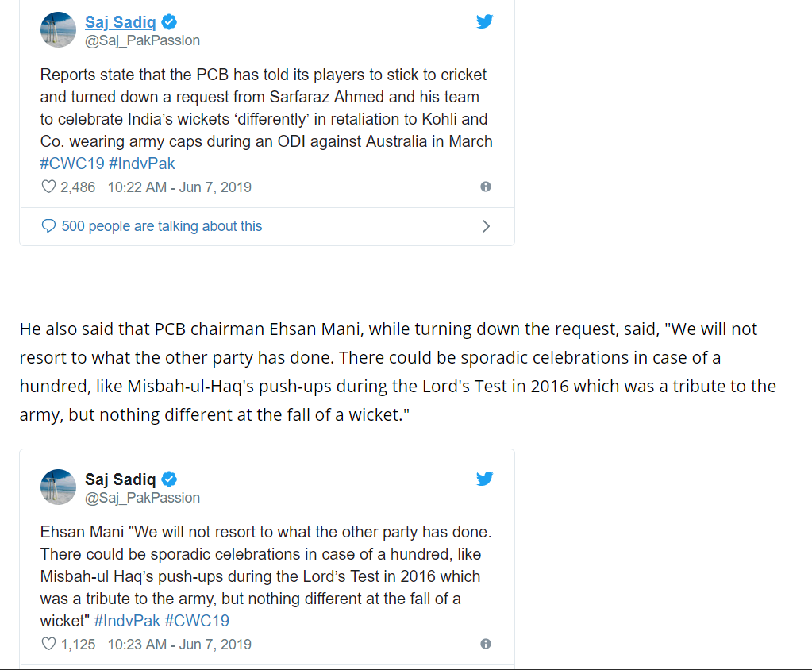Click the second tweet's profile avatar
The image size is (812, 670).
[58, 487]
